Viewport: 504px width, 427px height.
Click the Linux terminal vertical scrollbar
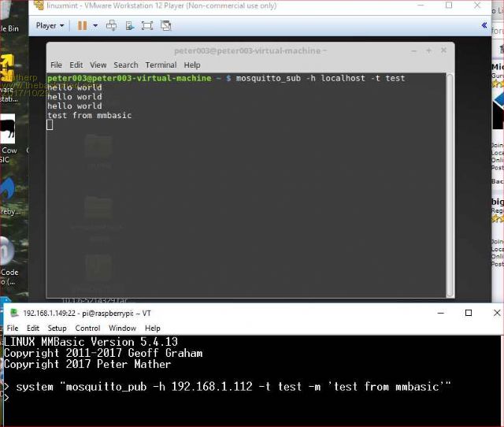click(x=450, y=185)
